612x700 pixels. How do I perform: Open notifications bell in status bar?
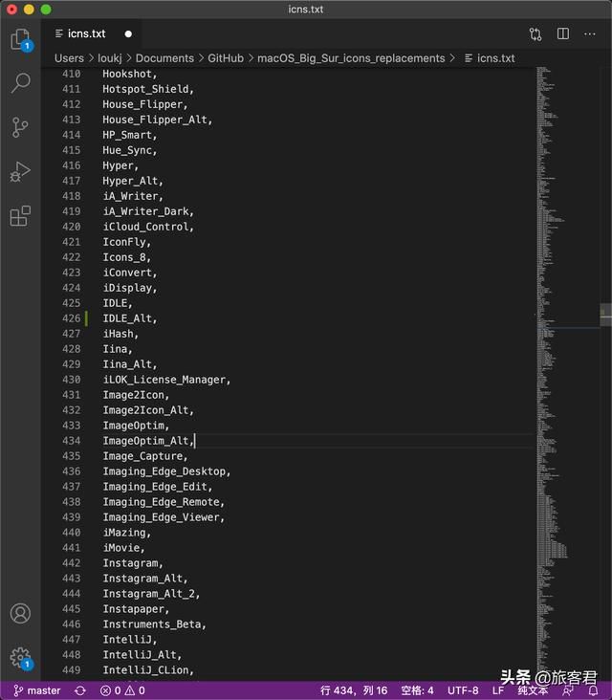[x=593, y=691]
